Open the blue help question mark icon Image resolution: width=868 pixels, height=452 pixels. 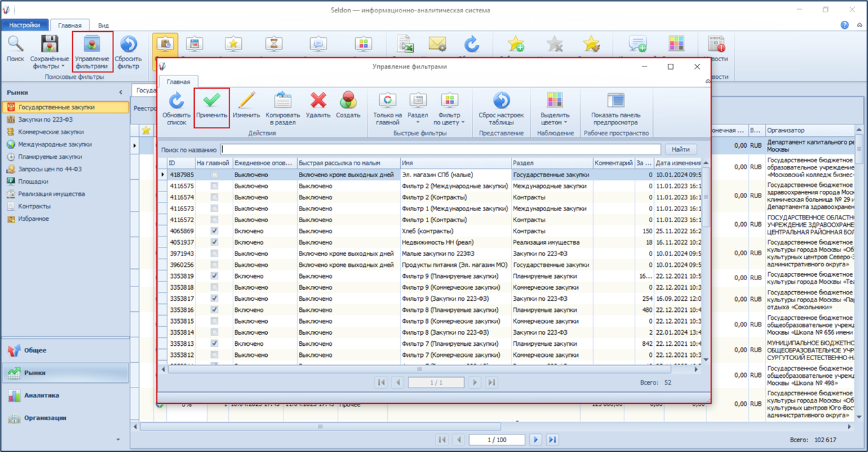[x=845, y=25]
